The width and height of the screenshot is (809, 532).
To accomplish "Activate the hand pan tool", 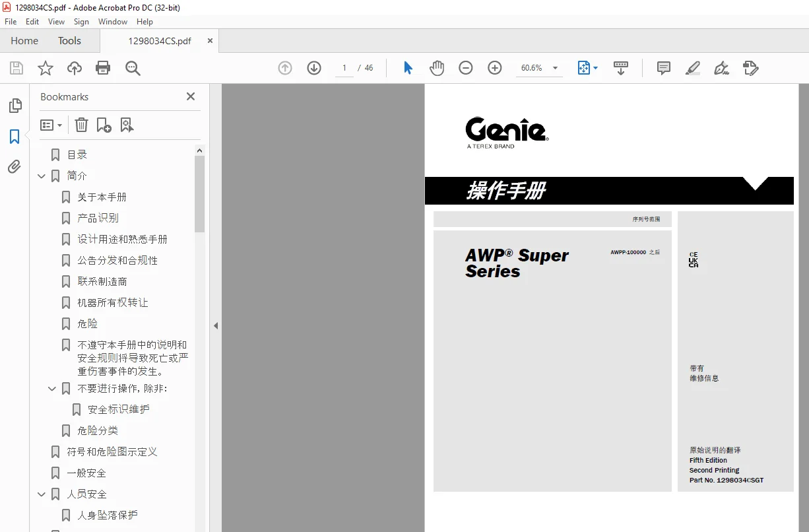I will tap(437, 68).
